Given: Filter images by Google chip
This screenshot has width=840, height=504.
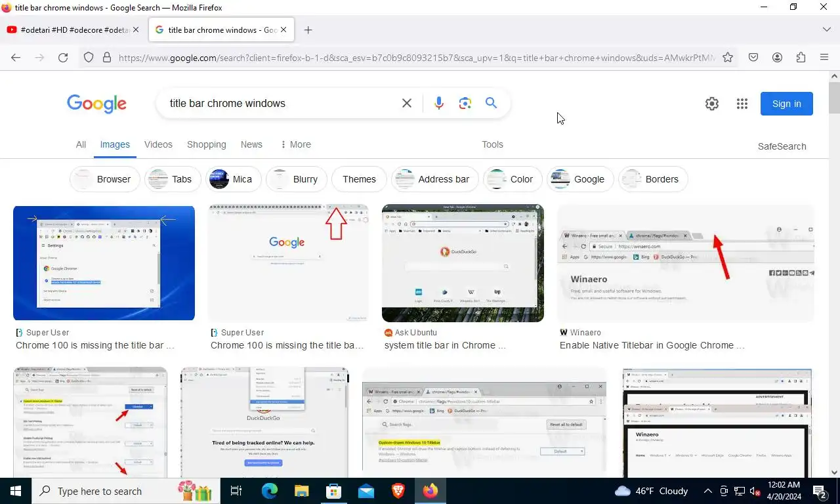Looking at the screenshot, I should 580,179.
